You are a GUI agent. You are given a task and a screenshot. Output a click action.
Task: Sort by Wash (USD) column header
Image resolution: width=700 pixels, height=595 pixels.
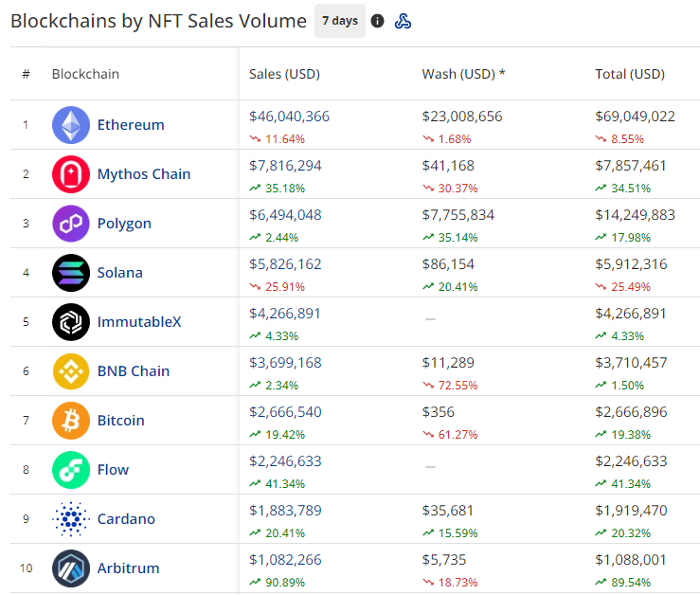(x=463, y=74)
